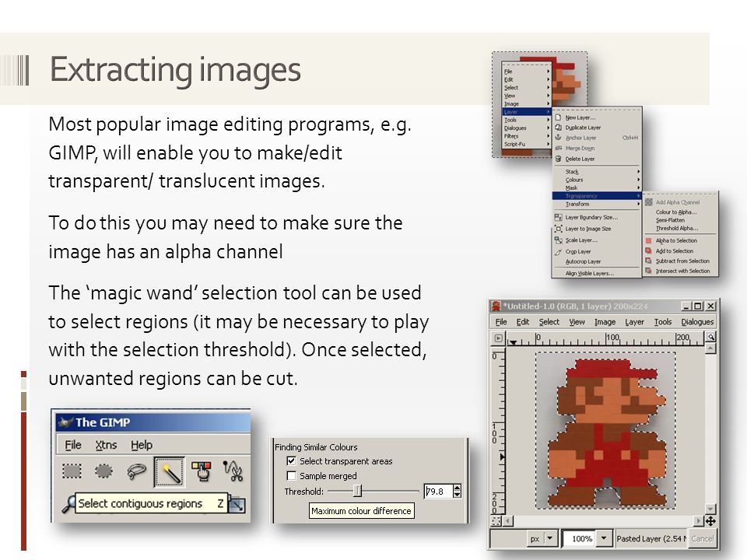747x560 pixels.
Task: Choose New Layer… from Layer submenu
Action: coord(580,117)
